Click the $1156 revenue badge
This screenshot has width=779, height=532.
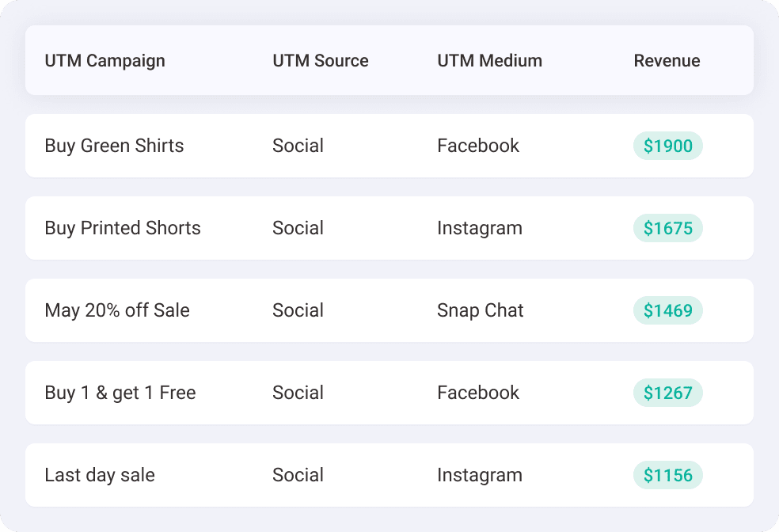coord(667,475)
